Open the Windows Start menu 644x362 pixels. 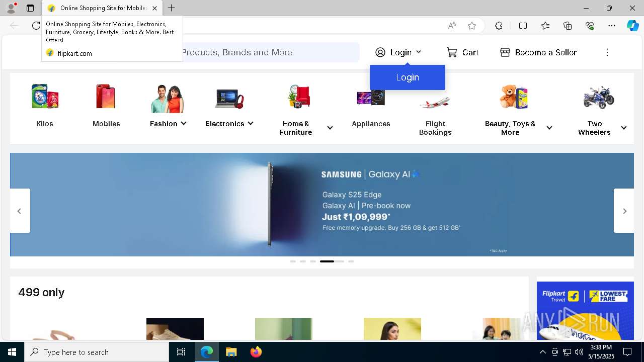(x=12, y=352)
